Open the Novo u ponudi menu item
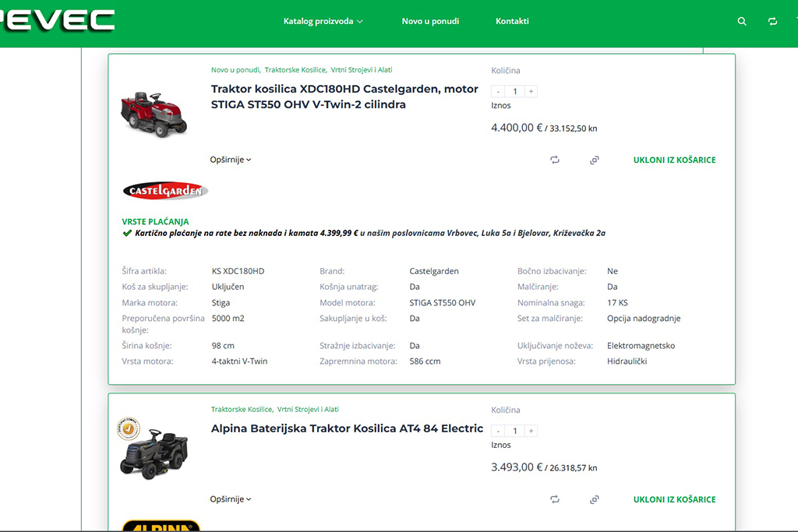798x532 pixels. point(430,21)
